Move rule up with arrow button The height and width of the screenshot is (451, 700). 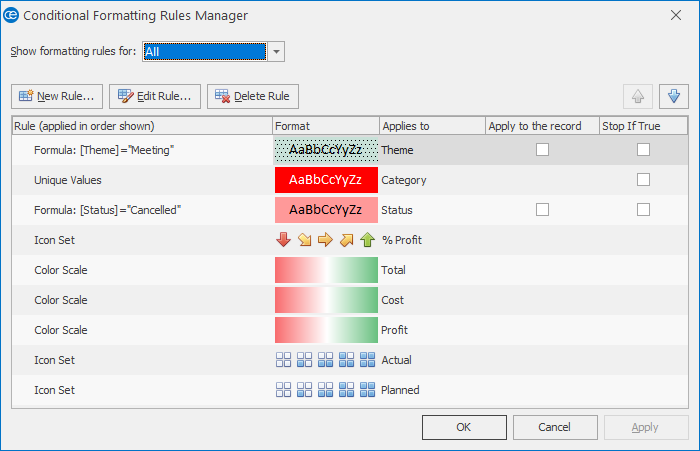[638, 96]
